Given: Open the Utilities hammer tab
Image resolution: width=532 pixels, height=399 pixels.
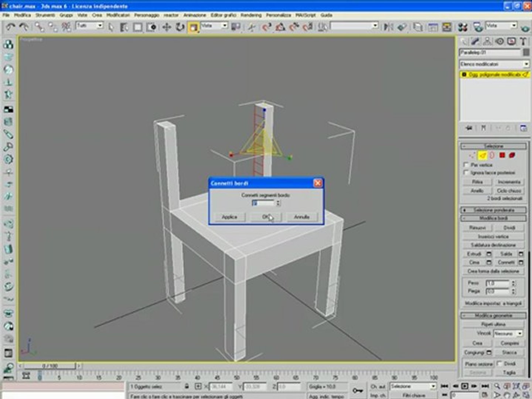Looking at the screenshot, I should [x=523, y=41].
